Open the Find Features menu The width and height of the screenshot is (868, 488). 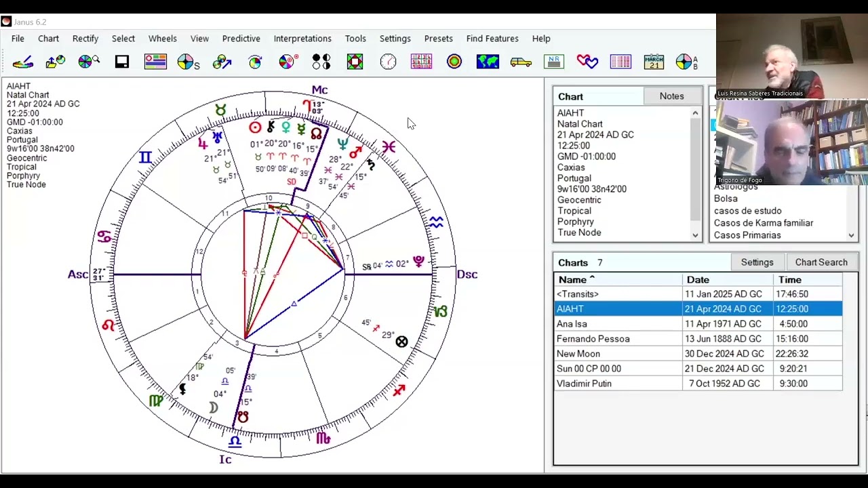click(492, 39)
